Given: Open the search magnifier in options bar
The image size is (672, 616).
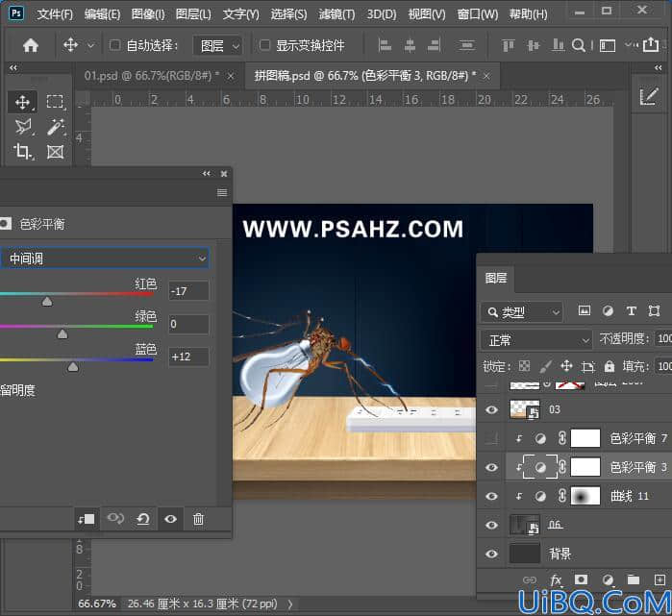Looking at the screenshot, I should [579, 45].
